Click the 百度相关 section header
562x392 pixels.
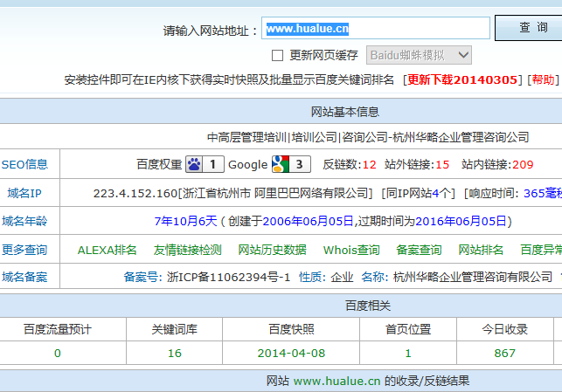click(x=368, y=306)
